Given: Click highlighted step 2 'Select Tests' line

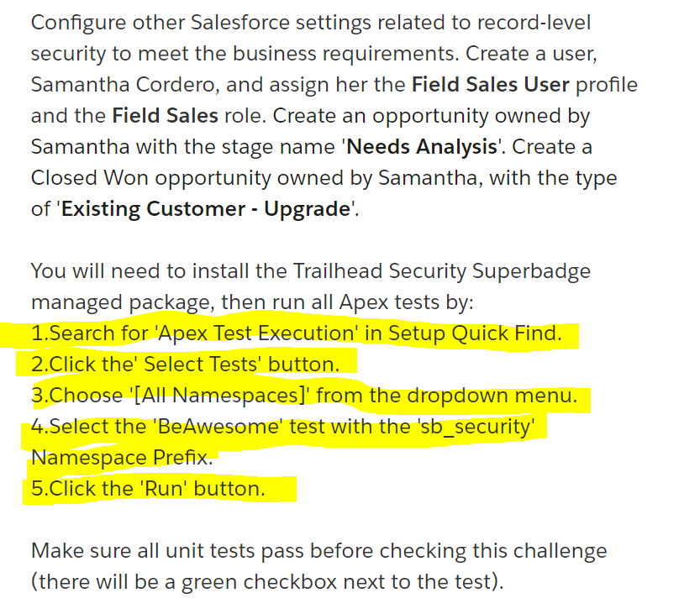Looking at the screenshot, I should point(185,365).
